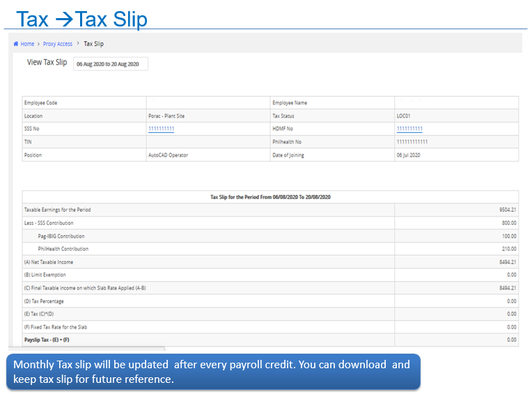This screenshot has height=394, width=532.
Task: Click the Tax Status value LOC01
Action: click(x=403, y=116)
